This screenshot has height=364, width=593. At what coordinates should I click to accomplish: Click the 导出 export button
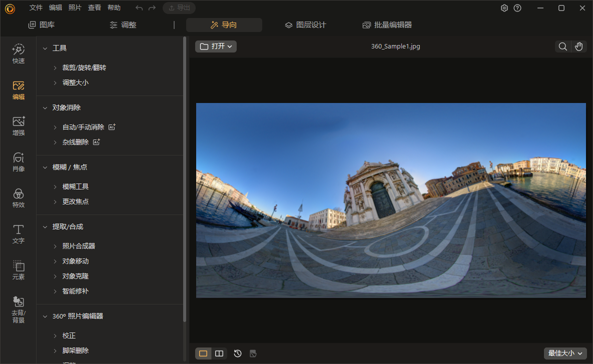click(x=179, y=7)
